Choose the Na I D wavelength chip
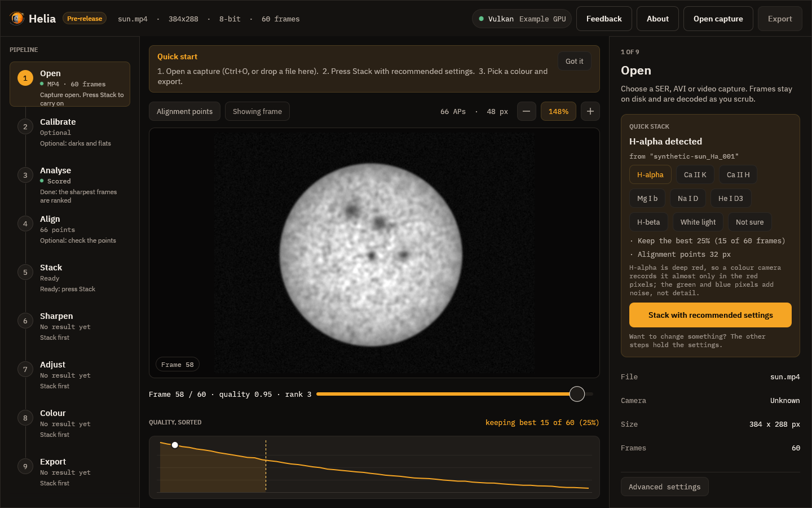The height and width of the screenshot is (508, 812). 688,198
